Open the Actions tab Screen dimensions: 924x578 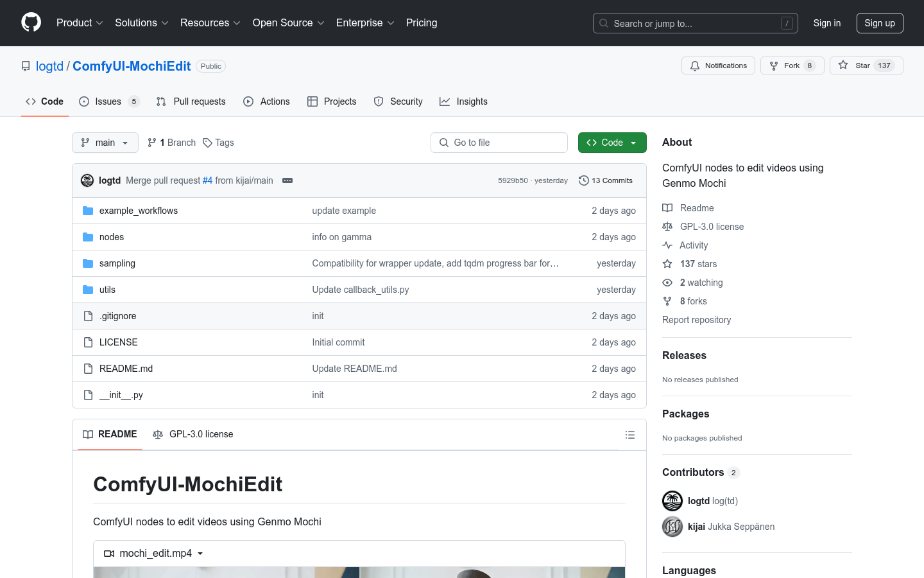(x=266, y=101)
